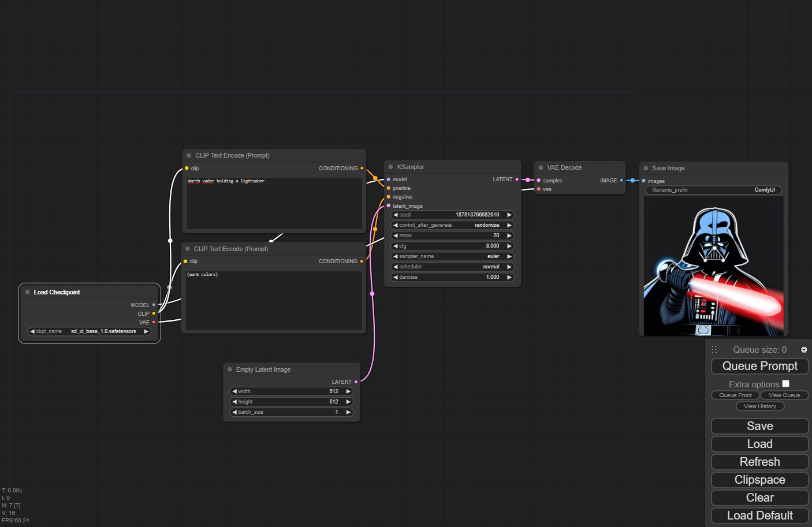
Task: Click the Queue Front button
Action: [x=735, y=395]
